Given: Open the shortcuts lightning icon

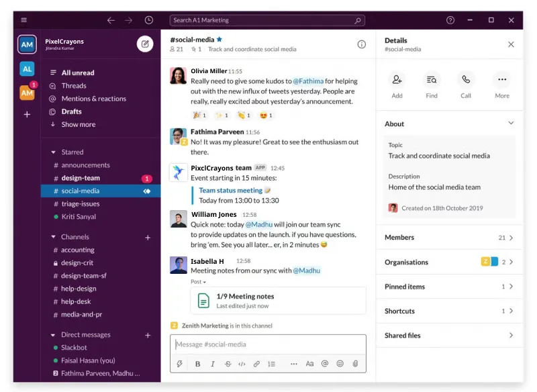Looking at the screenshot, I should point(179,364).
